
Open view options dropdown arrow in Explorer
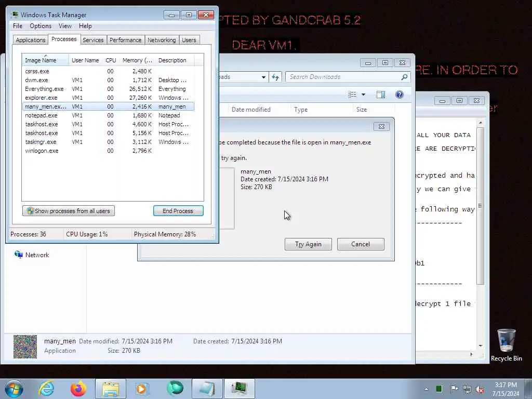tap(363, 95)
